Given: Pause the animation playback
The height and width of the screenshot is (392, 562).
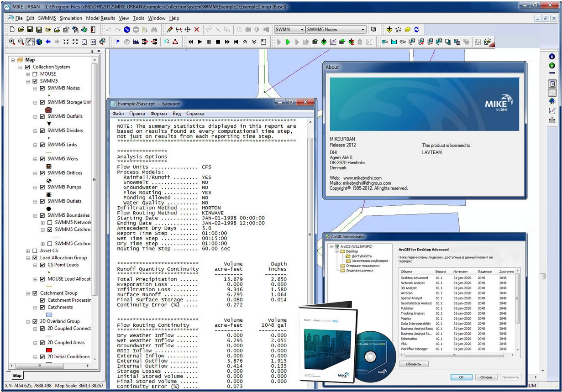Looking at the screenshot, I should tap(209, 42).
